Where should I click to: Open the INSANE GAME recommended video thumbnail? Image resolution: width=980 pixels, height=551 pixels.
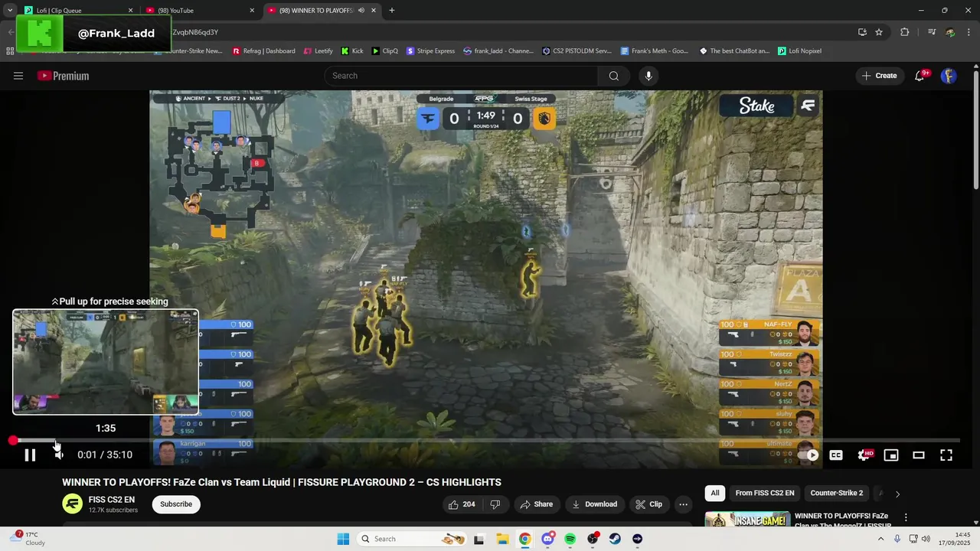coord(747,520)
